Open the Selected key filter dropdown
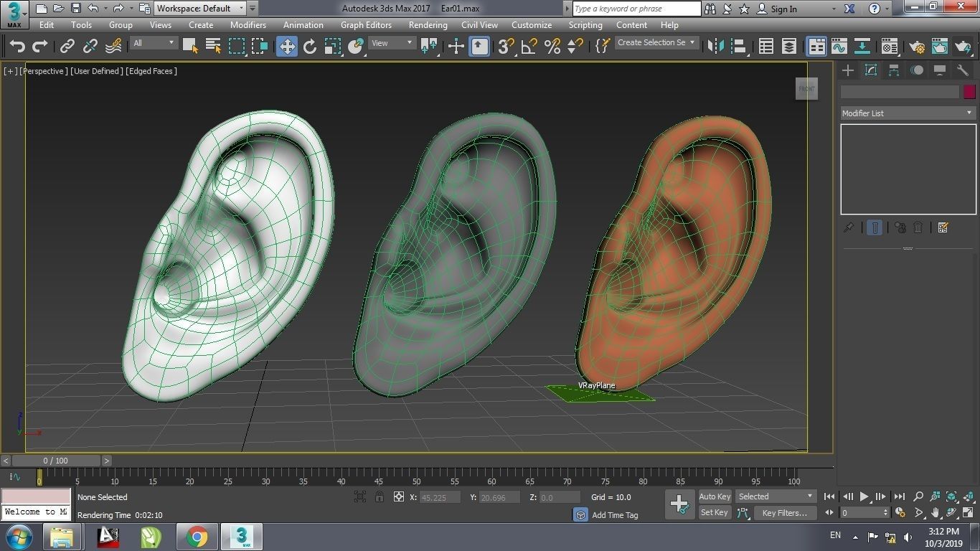The width and height of the screenshot is (980, 551). tap(776, 496)
